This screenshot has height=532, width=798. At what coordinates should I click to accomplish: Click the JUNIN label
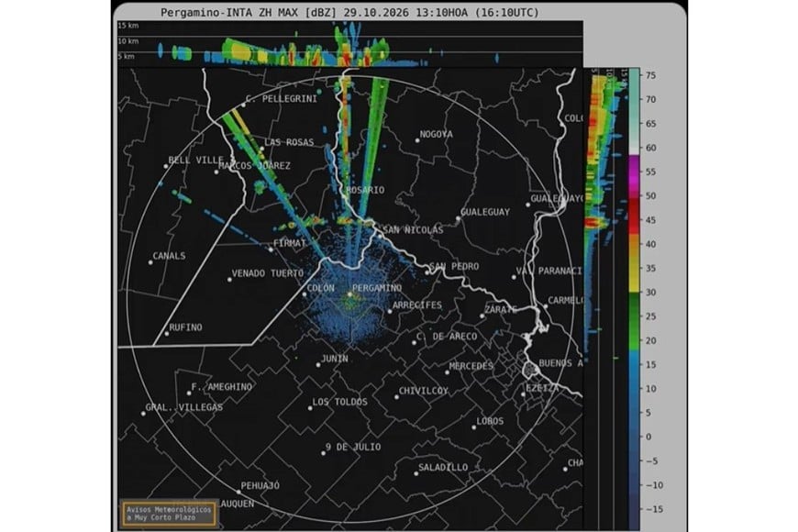pos(335,359)
